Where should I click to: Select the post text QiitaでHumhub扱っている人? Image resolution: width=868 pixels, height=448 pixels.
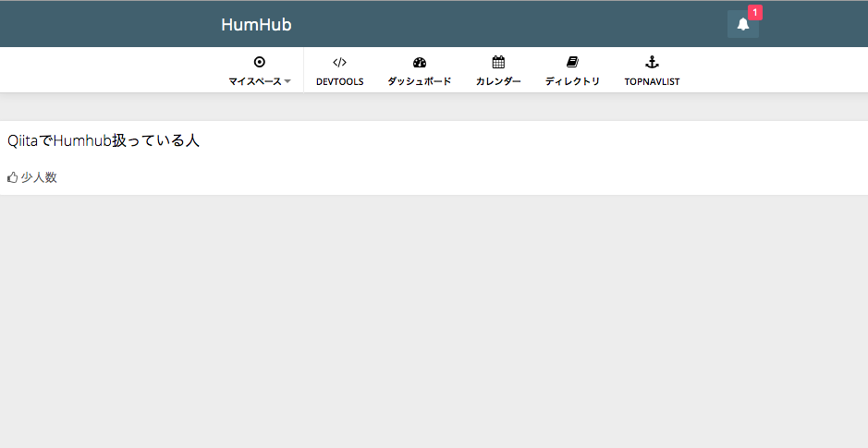[103, 140]
